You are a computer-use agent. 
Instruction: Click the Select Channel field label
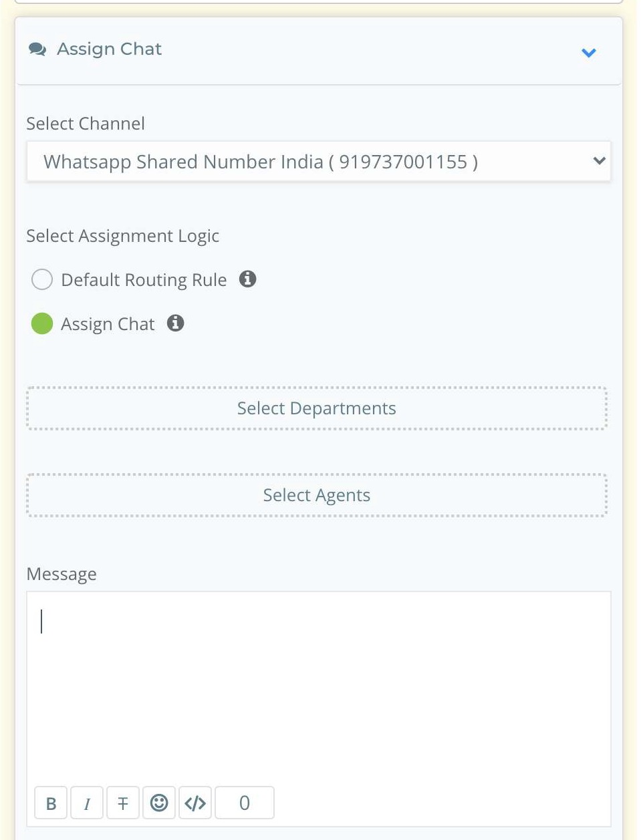point(86,124)
